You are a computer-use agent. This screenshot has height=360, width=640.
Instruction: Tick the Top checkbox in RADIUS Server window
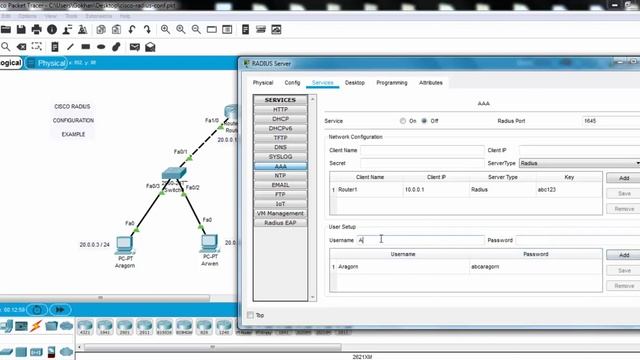click(251, 315)
